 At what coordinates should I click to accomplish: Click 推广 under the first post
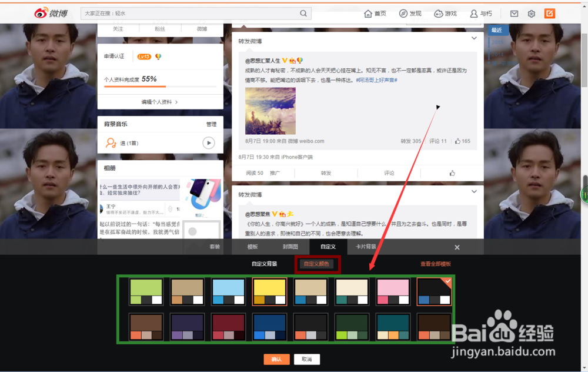tap(275, 173)
